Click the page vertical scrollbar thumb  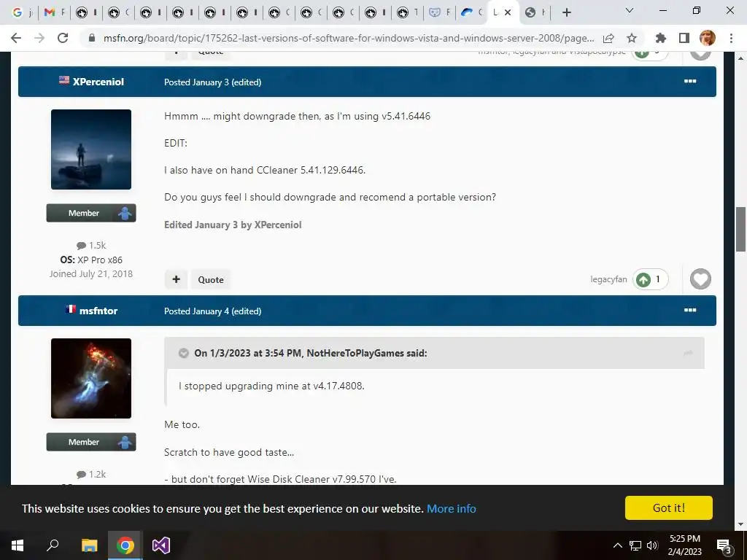coord(740,229)
